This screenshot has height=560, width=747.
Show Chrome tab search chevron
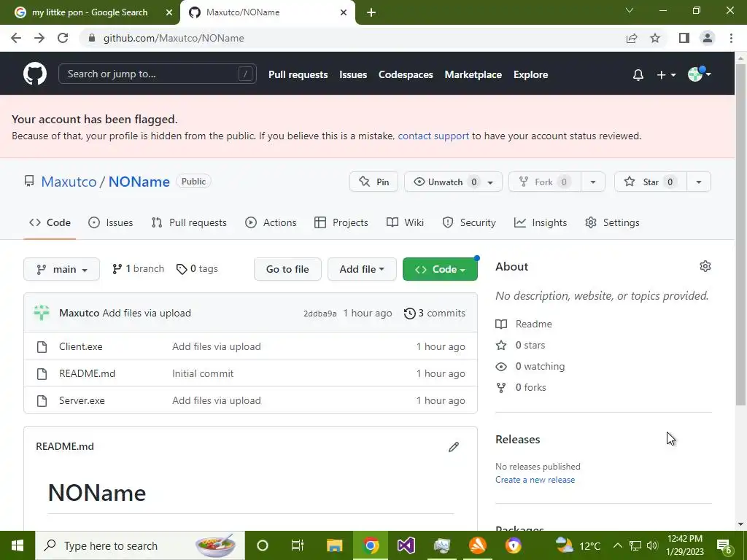point(630,10)
